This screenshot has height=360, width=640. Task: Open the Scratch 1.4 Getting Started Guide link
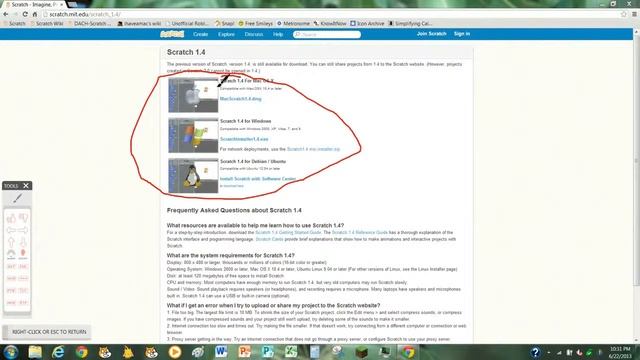288,233
